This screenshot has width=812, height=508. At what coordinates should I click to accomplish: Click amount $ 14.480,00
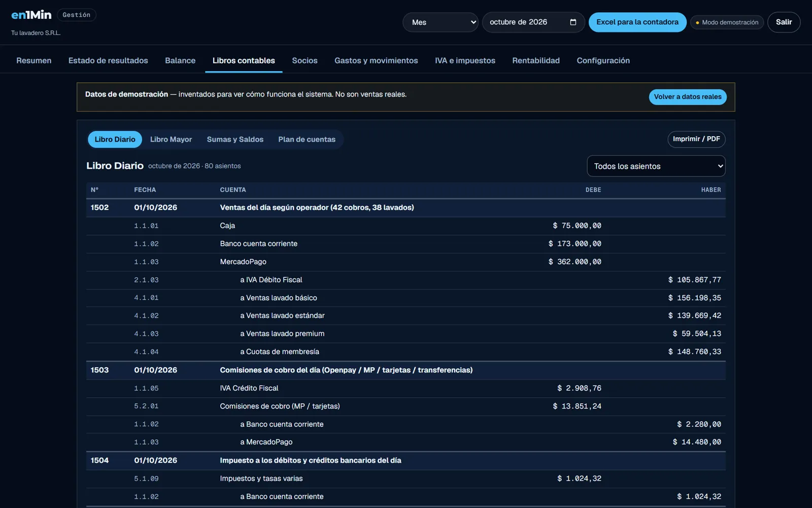697,442
